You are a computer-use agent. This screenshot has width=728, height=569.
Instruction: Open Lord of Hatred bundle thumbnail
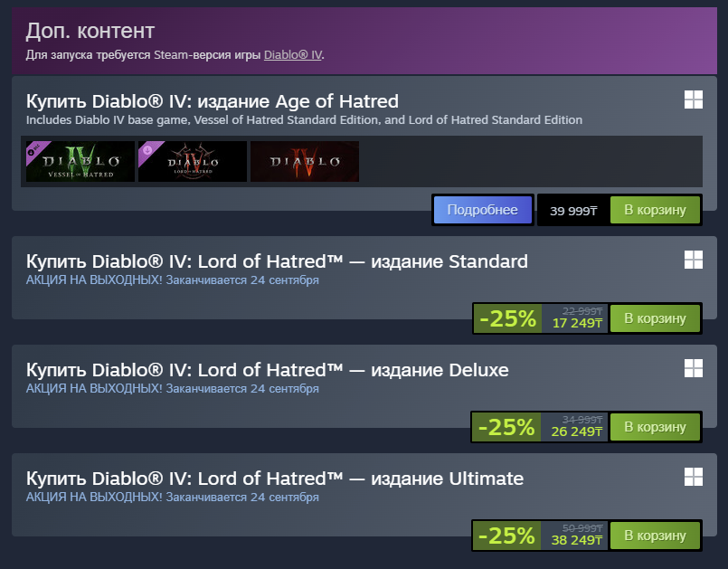(x=193, y=161)
